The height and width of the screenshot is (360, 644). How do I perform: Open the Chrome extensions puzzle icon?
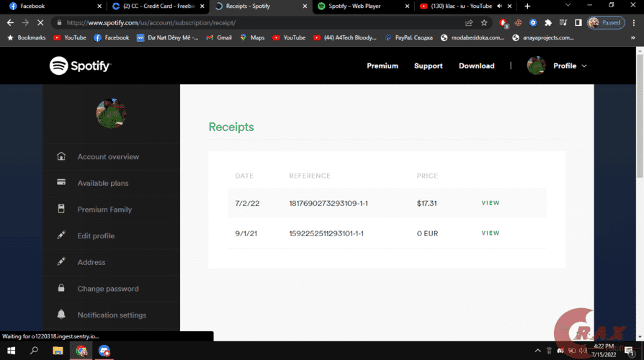click(x=548, y=22)
